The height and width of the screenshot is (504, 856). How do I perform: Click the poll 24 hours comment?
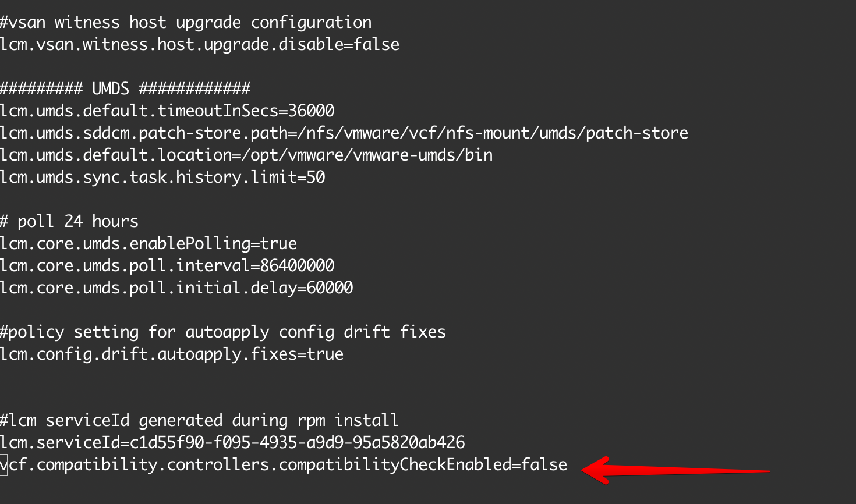pos(69,222)
